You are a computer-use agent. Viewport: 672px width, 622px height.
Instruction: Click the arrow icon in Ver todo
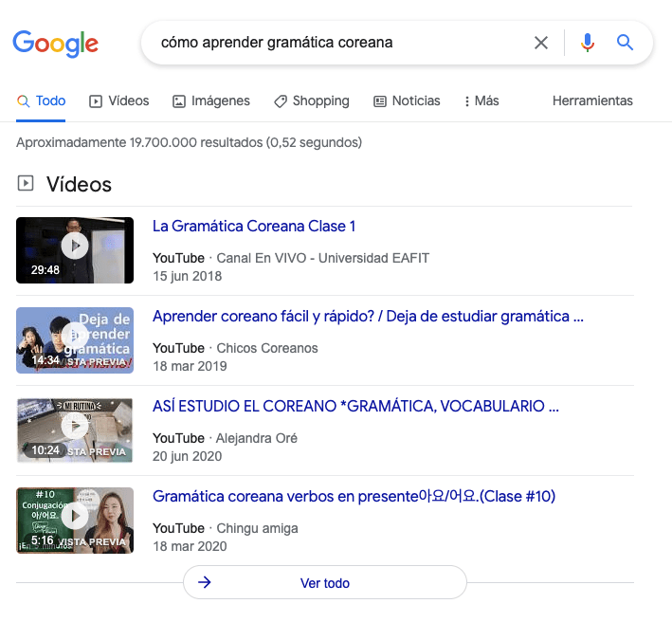[x=205, y=582]
